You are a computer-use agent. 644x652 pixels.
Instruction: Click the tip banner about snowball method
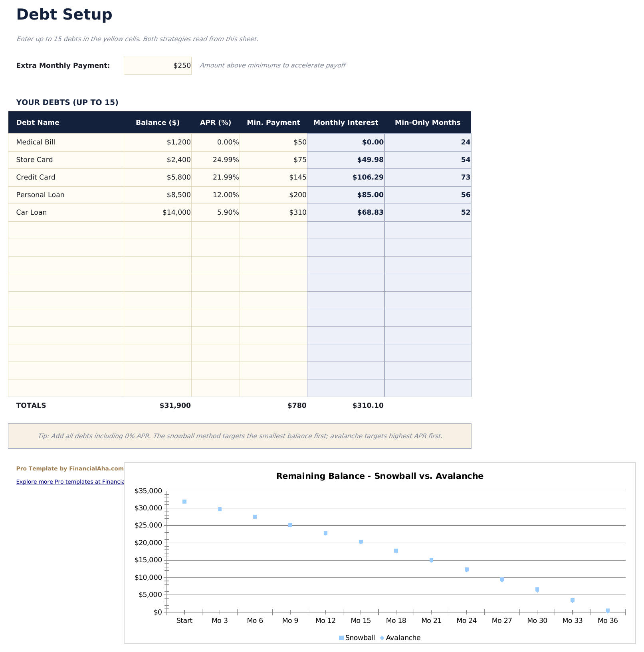(x=240, y=436)
